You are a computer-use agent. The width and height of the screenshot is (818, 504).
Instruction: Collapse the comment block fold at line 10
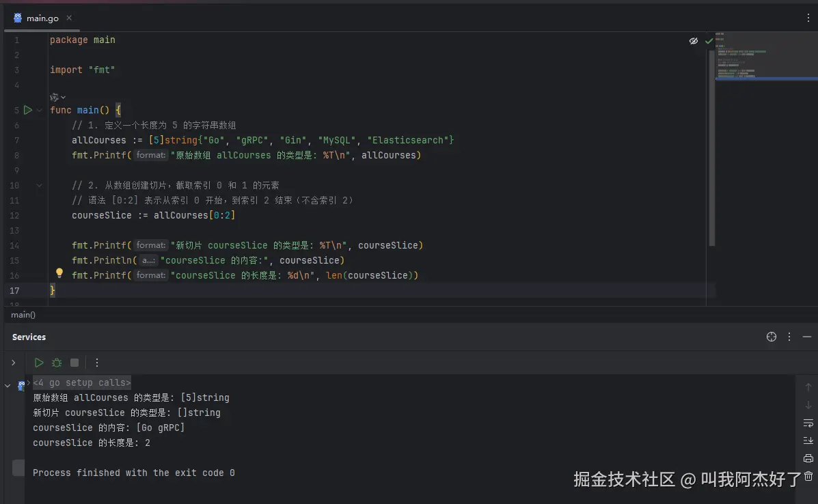click(x=39, y=185)
